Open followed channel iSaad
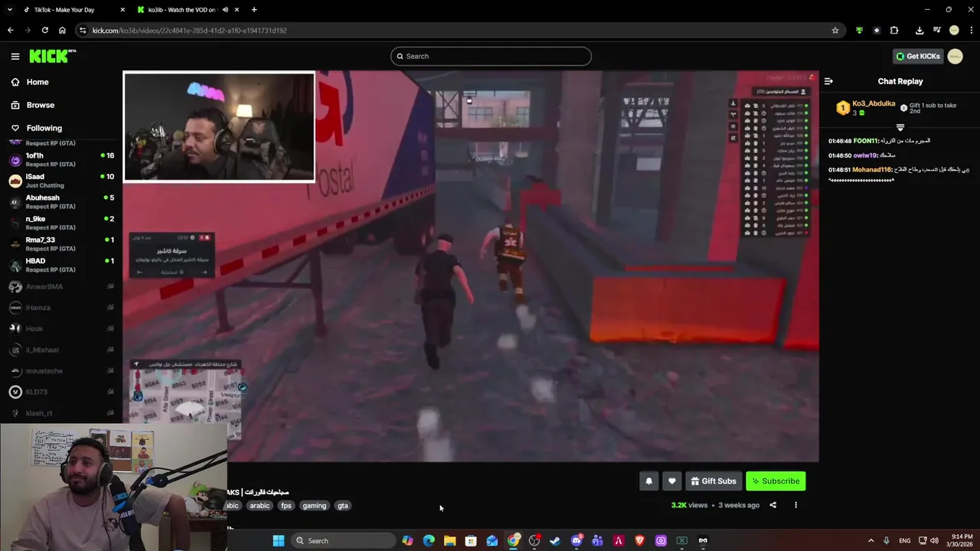980x551 pixels. [x=61, y=181]
